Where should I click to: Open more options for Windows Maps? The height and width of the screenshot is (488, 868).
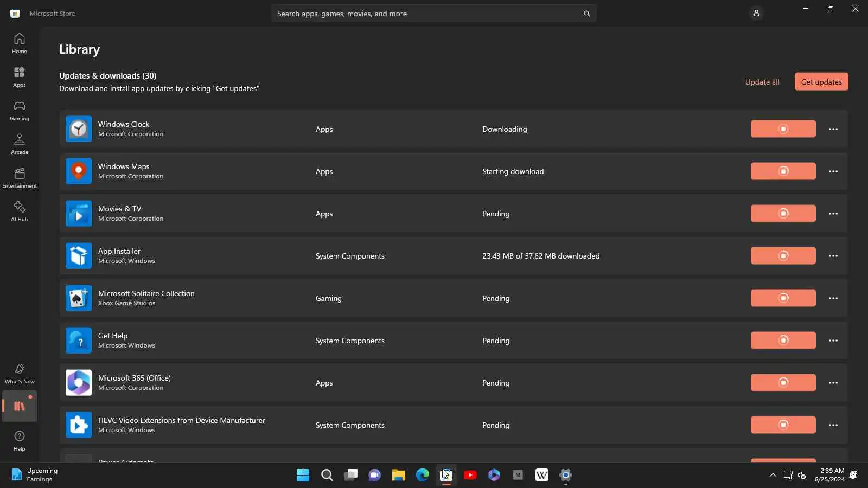click(833, 171)
